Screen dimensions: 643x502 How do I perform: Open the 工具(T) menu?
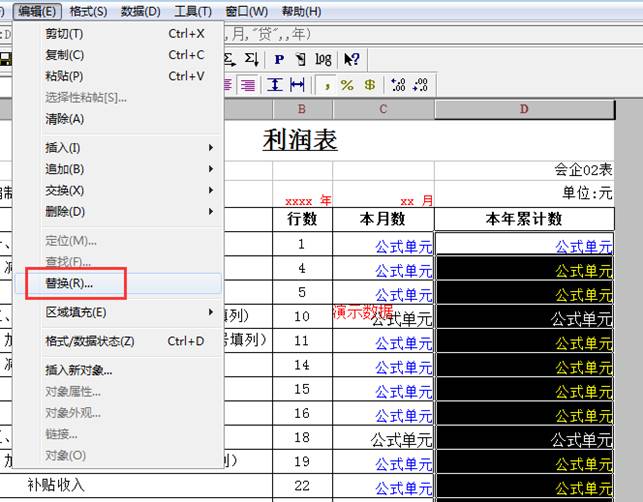pos(192,12)
